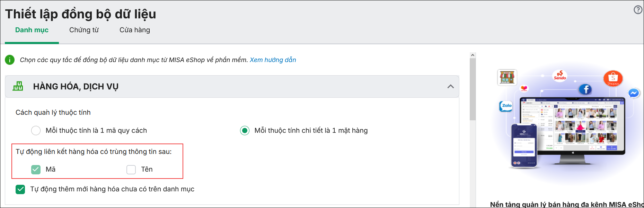Open the 'Xem hướng dẫn' link
This screenshot has width=644, height=208.
tap(273, 60)
